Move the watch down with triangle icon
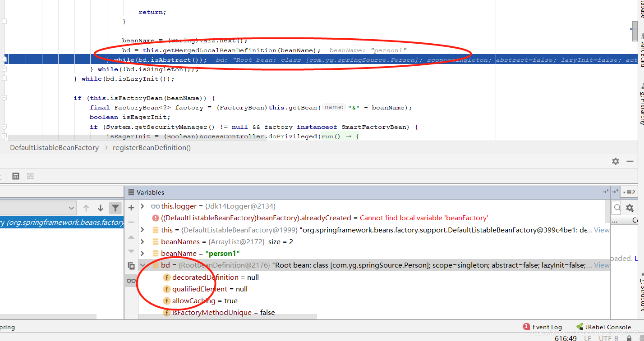The height and width of the screenshot is (341, 644). pos(131,251)
